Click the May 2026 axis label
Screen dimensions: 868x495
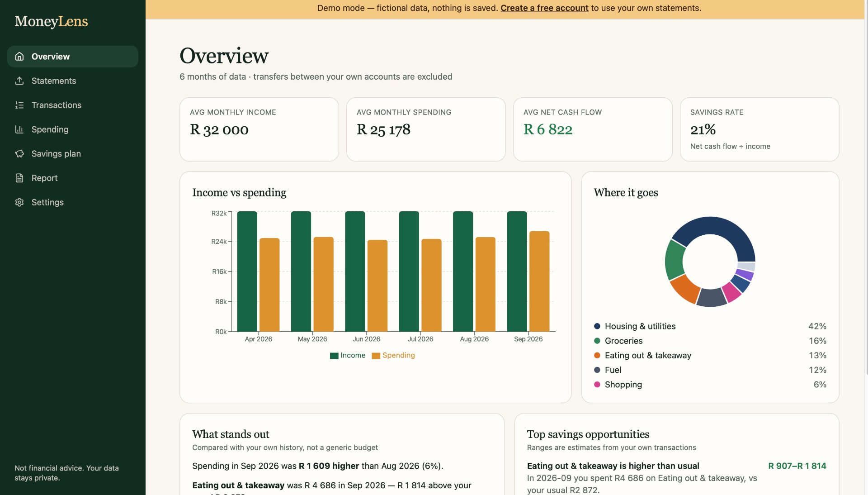click(x=312, y=339)
